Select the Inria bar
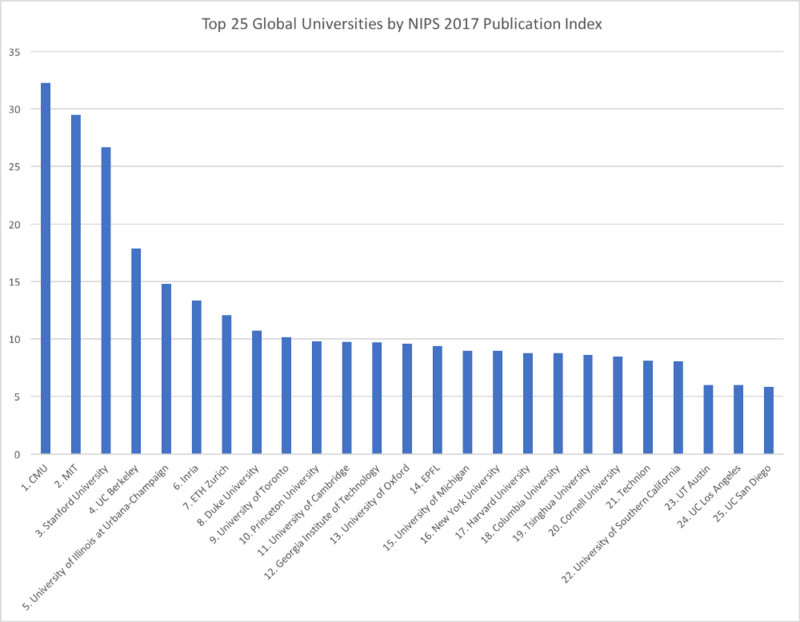The width and height of the screenshot is (800, 622). (196, 377)
